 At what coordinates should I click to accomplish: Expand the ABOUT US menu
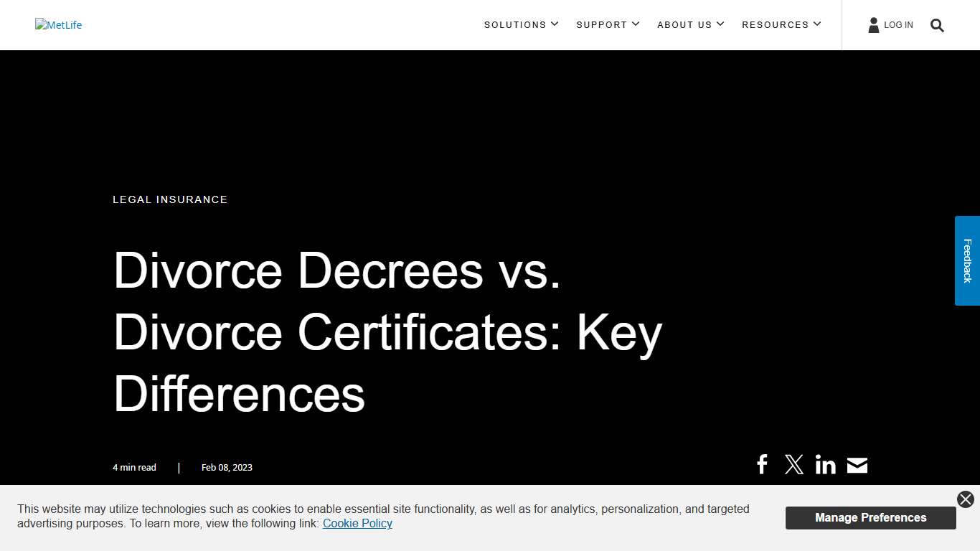click(x=690, y=24)
